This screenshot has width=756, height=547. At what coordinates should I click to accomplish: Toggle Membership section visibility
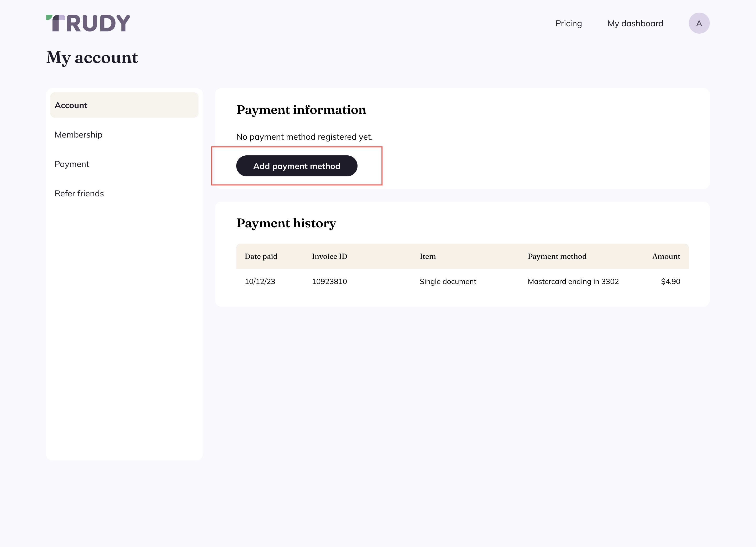click(79, 134)
